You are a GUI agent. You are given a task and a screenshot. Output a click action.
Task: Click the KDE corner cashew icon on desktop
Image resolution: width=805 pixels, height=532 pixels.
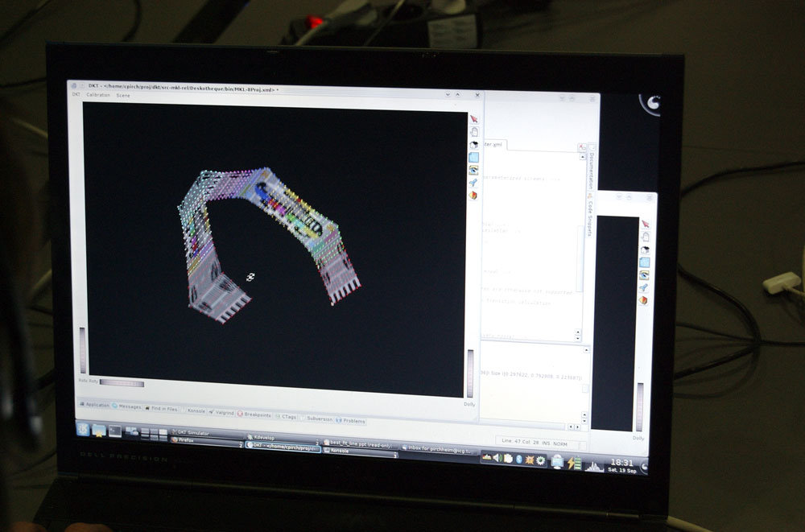[651, 103]
